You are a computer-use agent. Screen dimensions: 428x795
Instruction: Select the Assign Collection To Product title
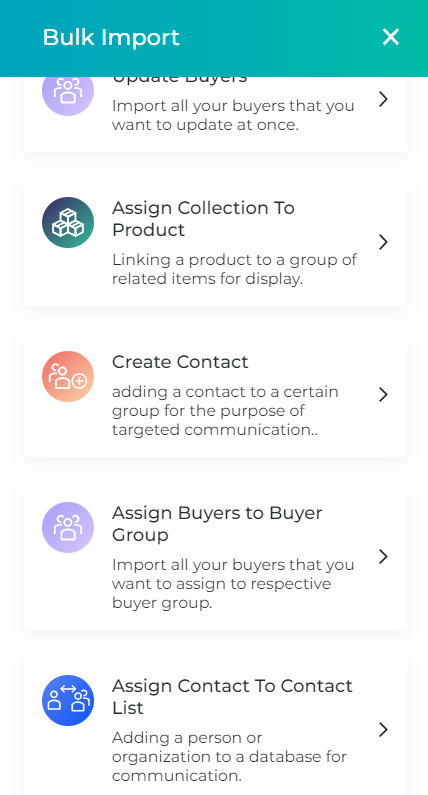click(203, 219)
